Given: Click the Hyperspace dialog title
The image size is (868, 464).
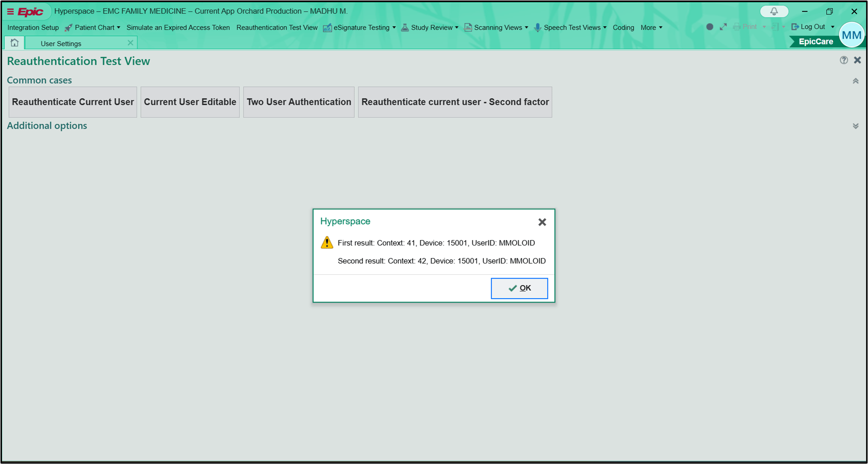Looking at the screenshot, I should point(345,221).
